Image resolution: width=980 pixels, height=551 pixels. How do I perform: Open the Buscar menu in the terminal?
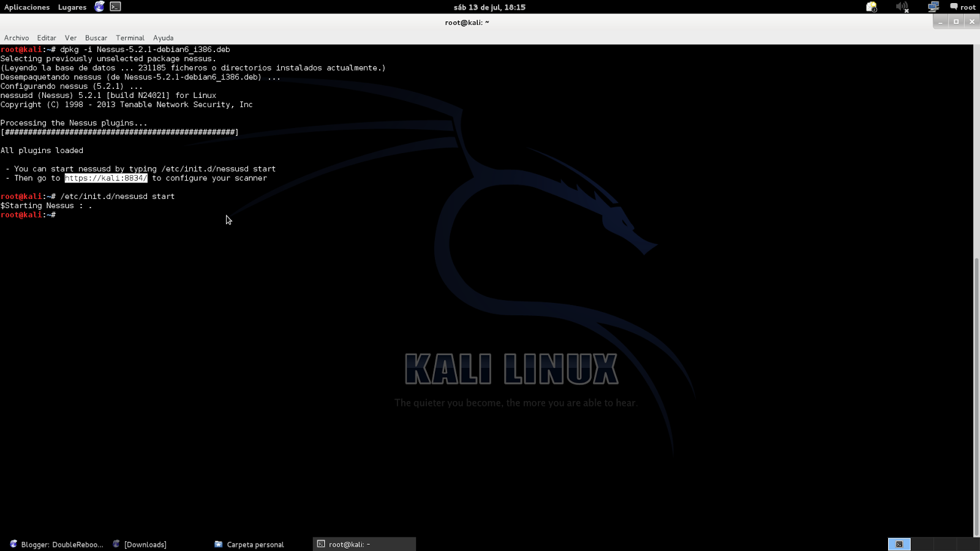(96, 38)
